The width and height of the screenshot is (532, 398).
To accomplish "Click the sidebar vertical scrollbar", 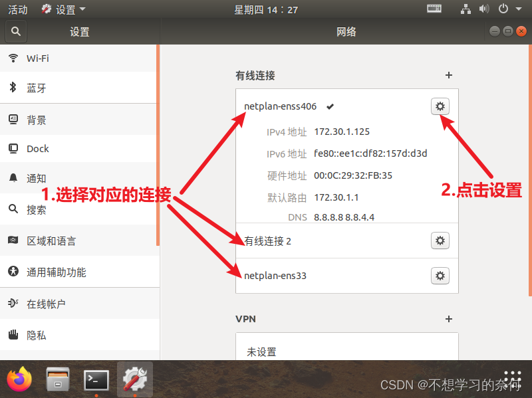I will [x=158, y=145].
